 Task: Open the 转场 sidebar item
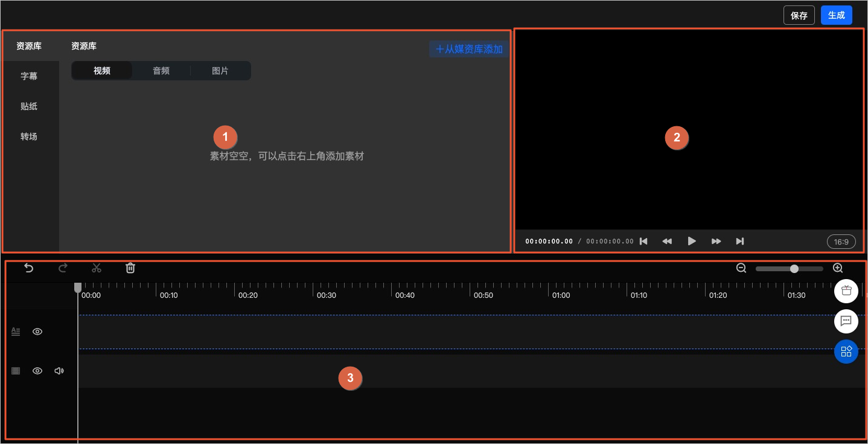tap(29, 137)
